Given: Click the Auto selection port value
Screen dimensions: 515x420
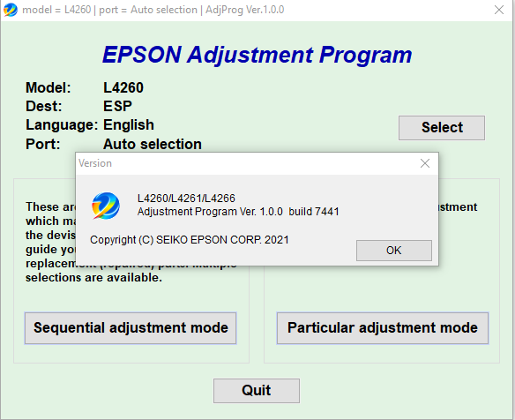Looking at the screenshot, I should [153, 145].
